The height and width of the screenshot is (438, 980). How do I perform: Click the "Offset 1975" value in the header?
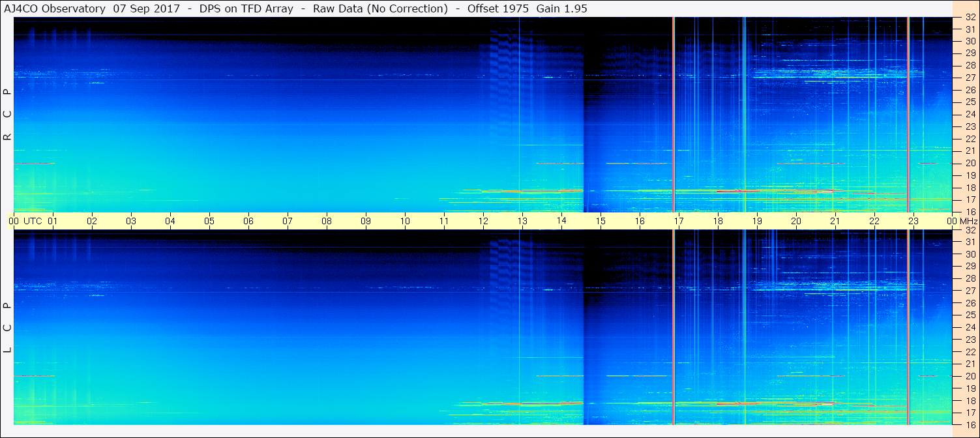(x=499, y=8)
